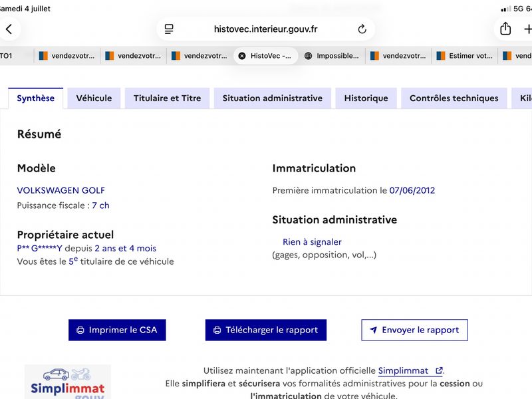This screenshot has height=399, width=532.
Task: Switch to the third vendezvotr... browser tab
Action: point(199,56)
